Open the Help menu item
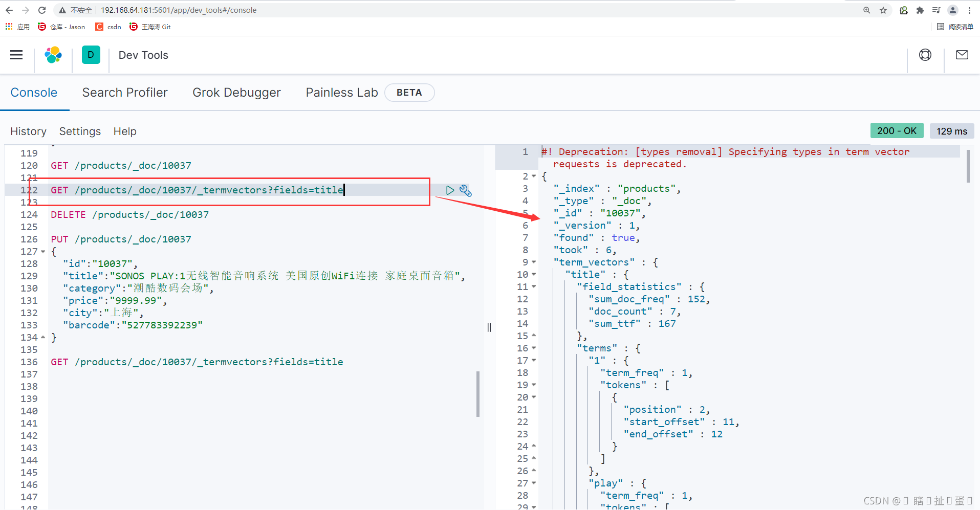Viewport: 980px width, 510px height. [125, 131]
